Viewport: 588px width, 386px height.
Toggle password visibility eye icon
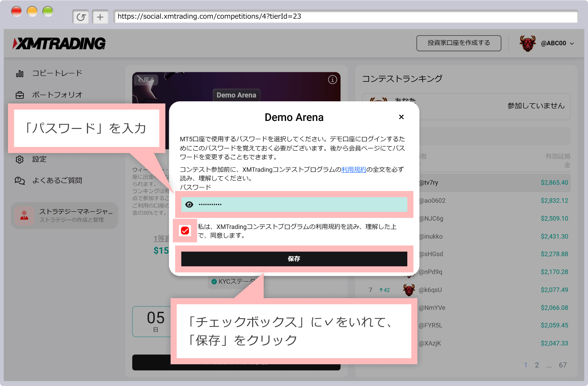(189, 204)
